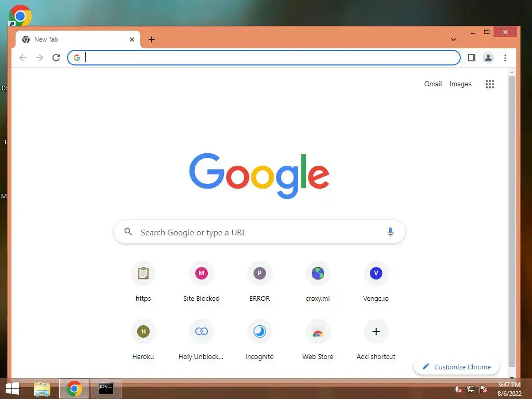532x399 pixels.
Task: Click the browser back arrow
Action: point(23,58)
